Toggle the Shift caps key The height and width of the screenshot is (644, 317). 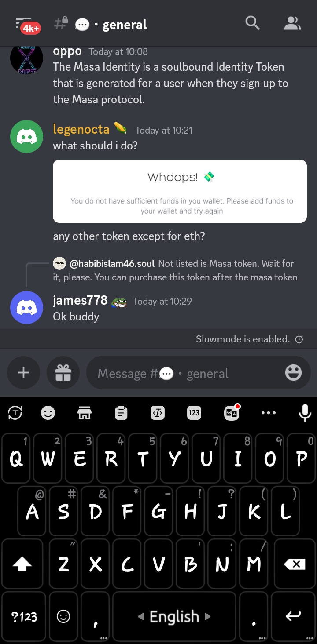tap(22, 564)
